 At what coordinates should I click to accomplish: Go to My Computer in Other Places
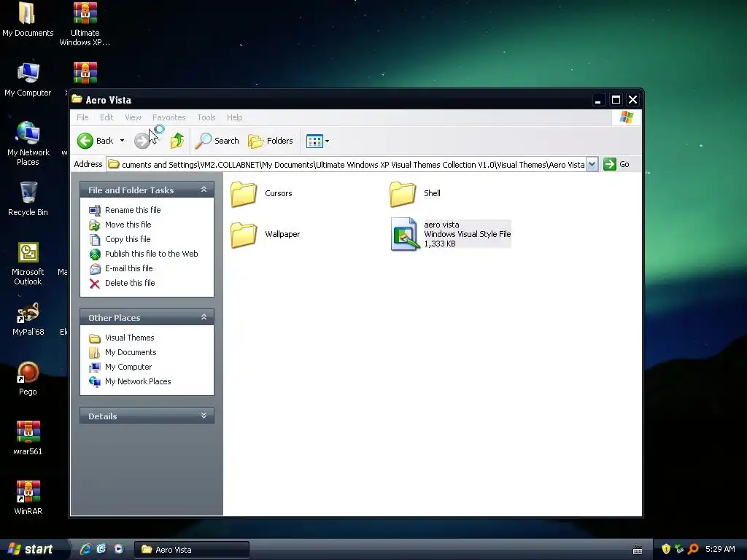tap(120, 367)
